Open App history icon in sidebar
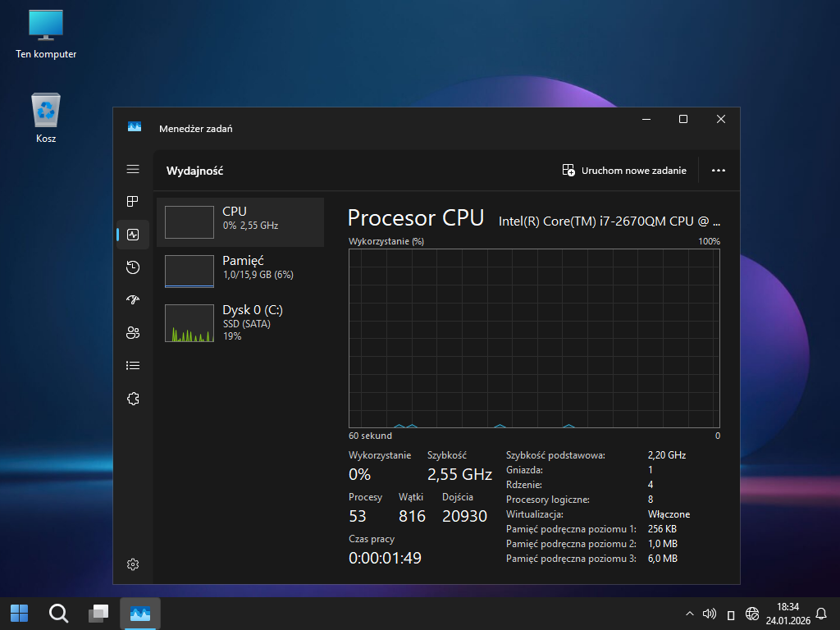This screenshot has width=840, height=630. pos(133,267)
